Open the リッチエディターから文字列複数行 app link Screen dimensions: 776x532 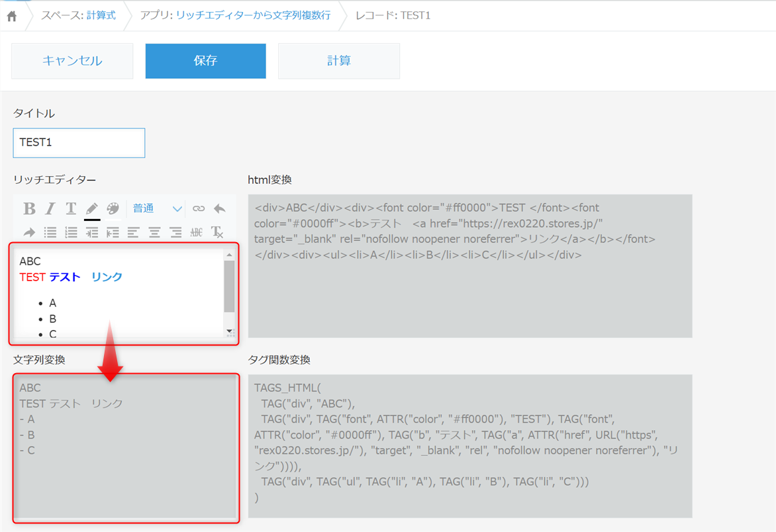tap(254, 15)
